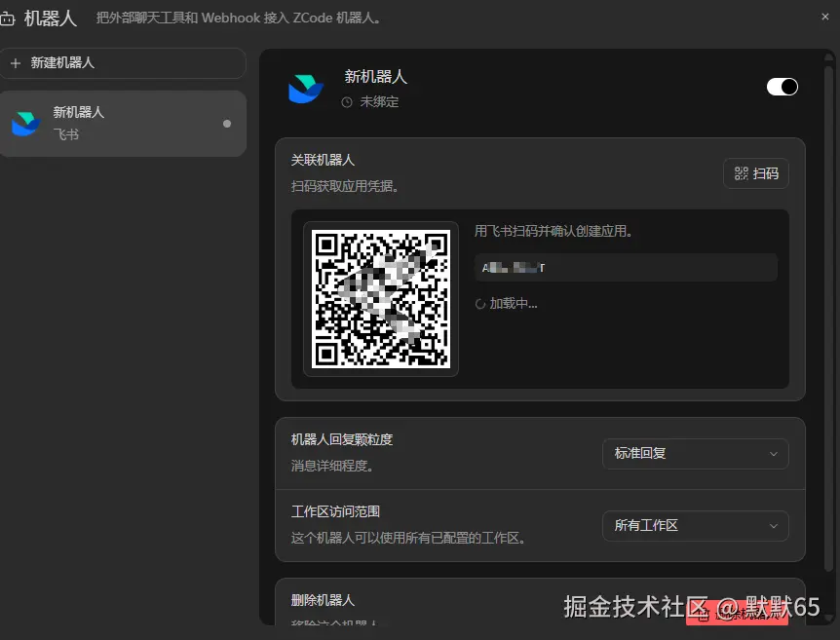The height and width of the screenshot is (640, 840).
Task: Click the QR icon inside 扫码 button
Action: (x=741, y=173)
